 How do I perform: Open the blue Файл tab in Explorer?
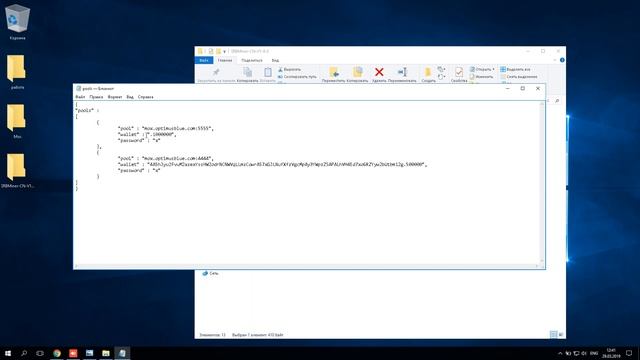[x=204, y=60]
